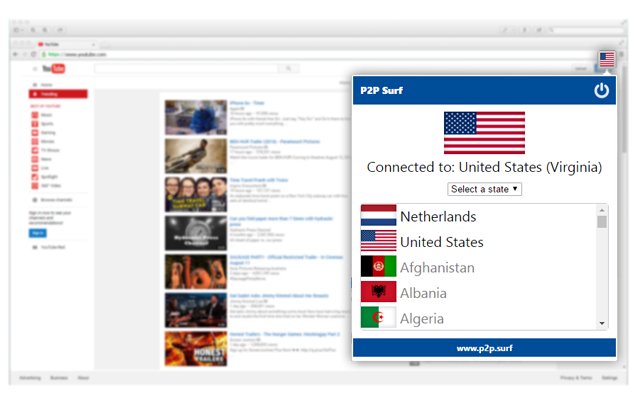Click the country list scrollbar up arrow

(x=602, y=210)
